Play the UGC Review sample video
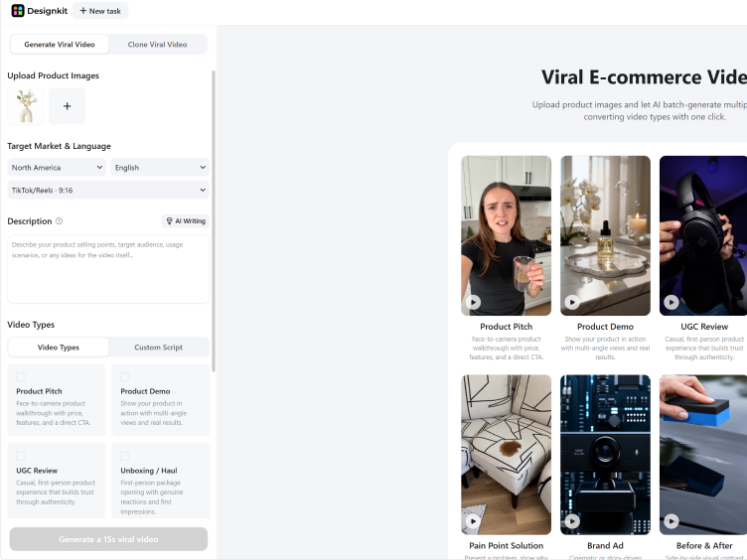The image size is (747, 560). [672, 302]
